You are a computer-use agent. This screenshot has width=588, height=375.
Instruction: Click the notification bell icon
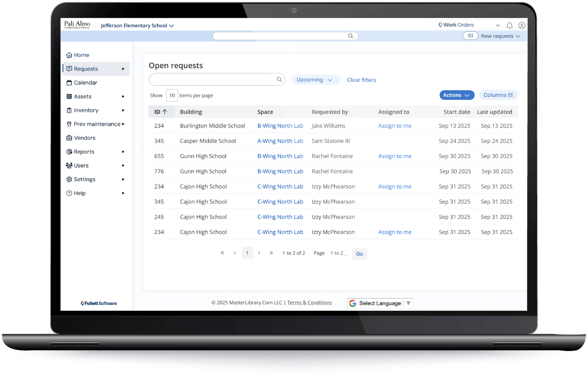[510, 25]
